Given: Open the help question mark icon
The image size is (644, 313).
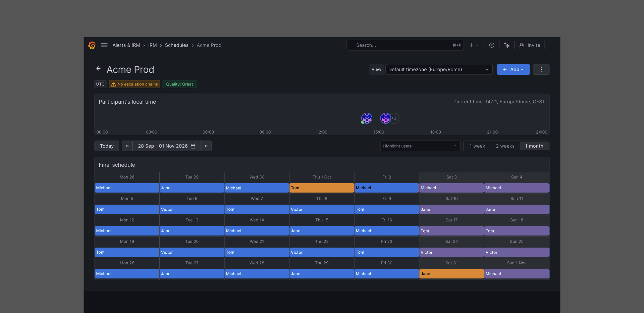Looking at the screenshot, I should (x=492, y=45).
